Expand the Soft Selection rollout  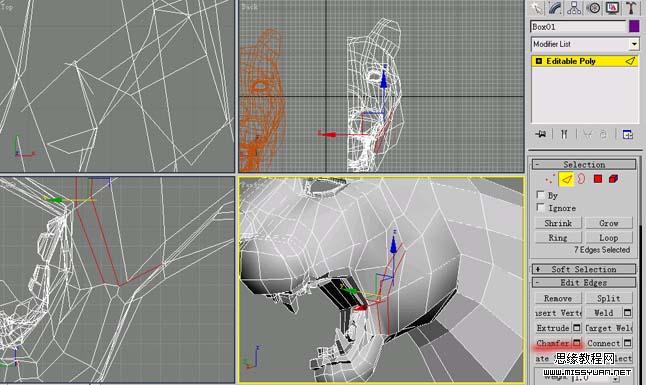click(584, 269)
